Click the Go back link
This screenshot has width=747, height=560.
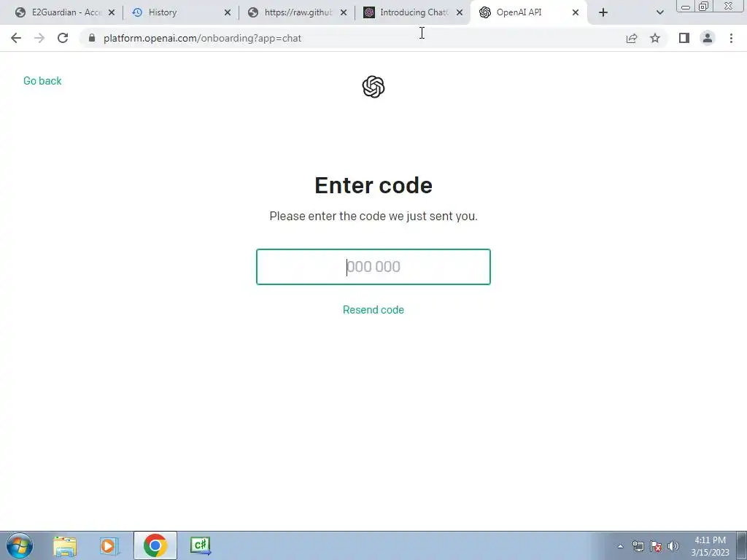pyautogui.click(x=42, y=81)
